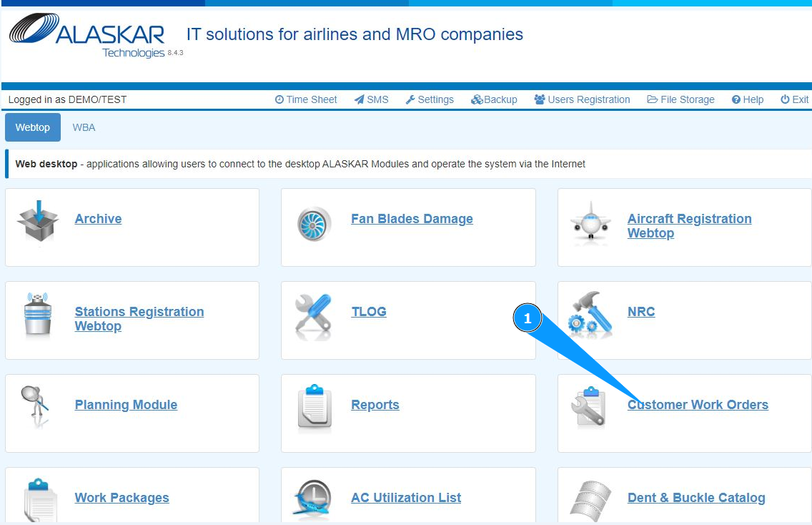Screen dimensions: 812x525
Task: Open the Fan Blades Damage link
Action: click(x=412, y=219)
